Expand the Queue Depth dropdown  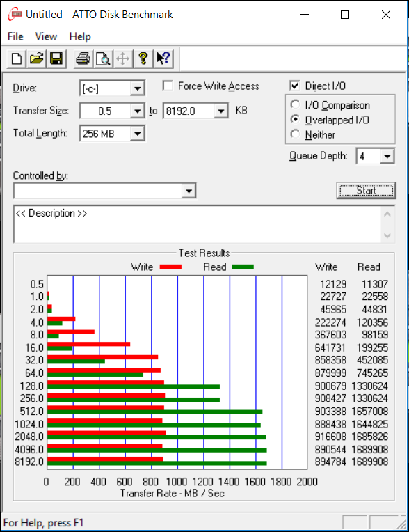click(376, 156)
